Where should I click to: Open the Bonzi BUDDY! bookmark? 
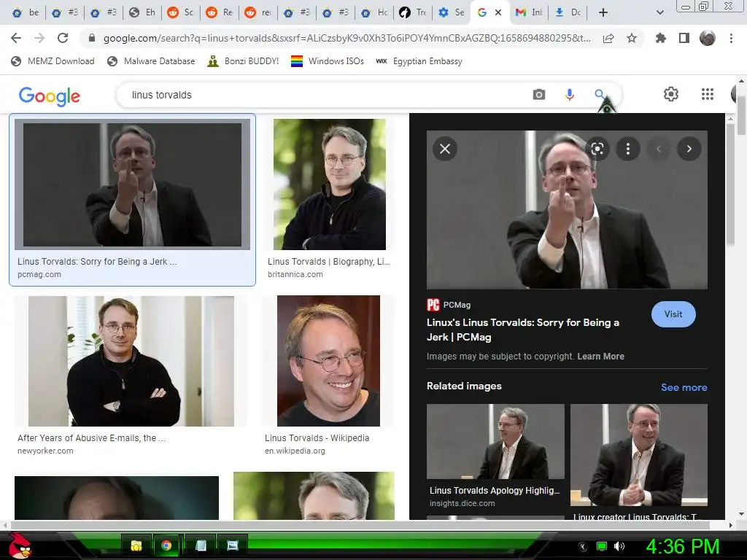pos(243,61)
